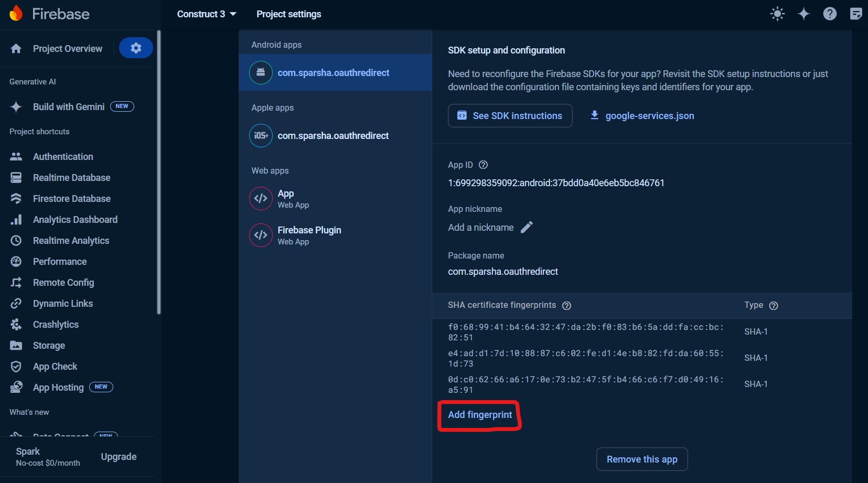This screenshot has height=483, width=868.
Task: Edit nickname with the pencil icon
Action: [527, 227]
